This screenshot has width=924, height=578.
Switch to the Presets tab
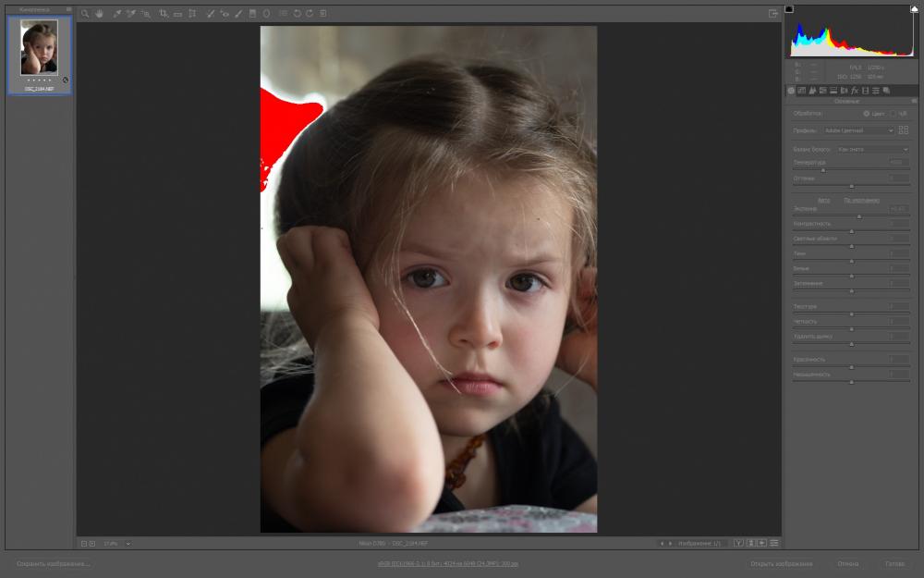pyautogui.click(x=876, y=91)
